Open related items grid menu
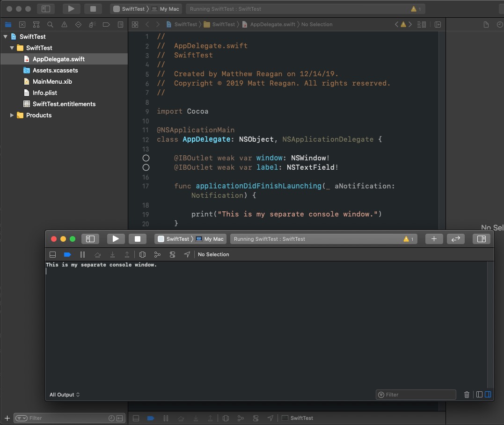The height and width of the screenshot is (425, 504). [135, 24]
